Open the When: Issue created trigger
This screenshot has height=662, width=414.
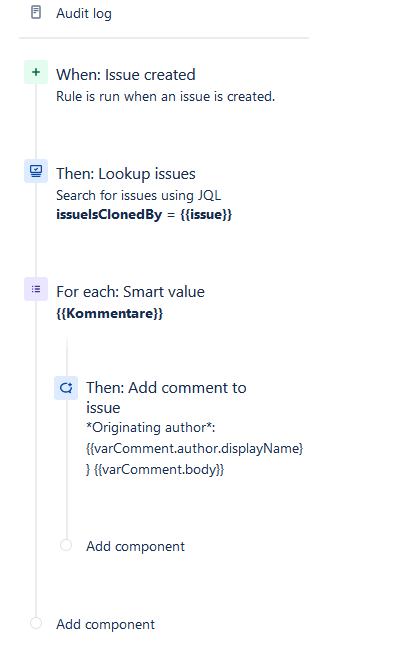[x=126, y=75]
